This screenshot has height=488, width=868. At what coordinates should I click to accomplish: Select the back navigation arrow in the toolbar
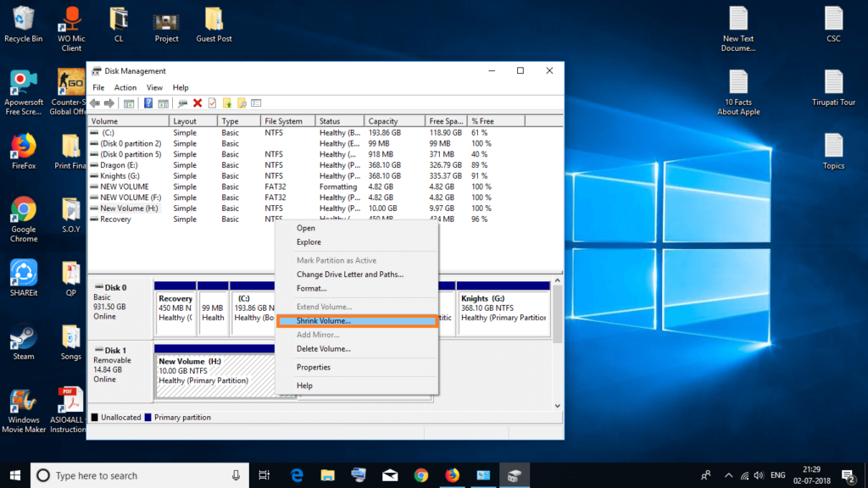93,103
